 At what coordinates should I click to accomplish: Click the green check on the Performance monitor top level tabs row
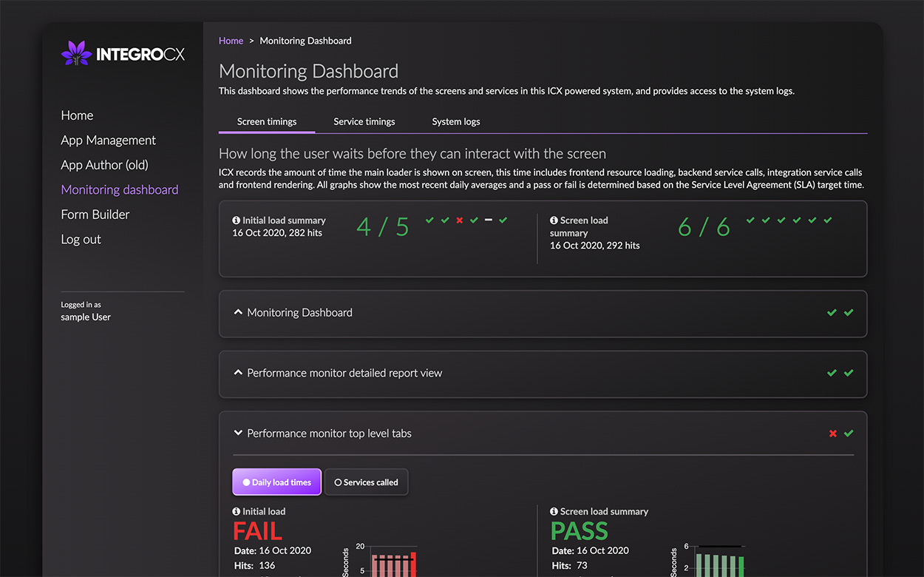(x=849, y=433)
